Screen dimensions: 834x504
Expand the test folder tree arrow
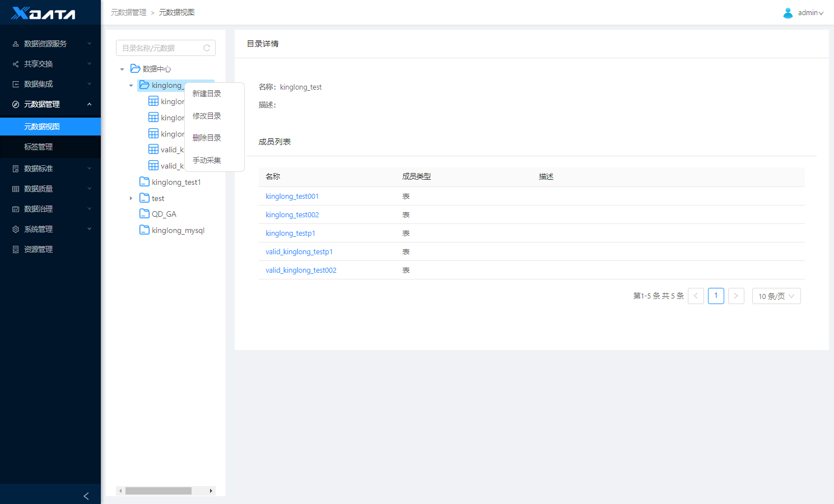coord(131,198)
